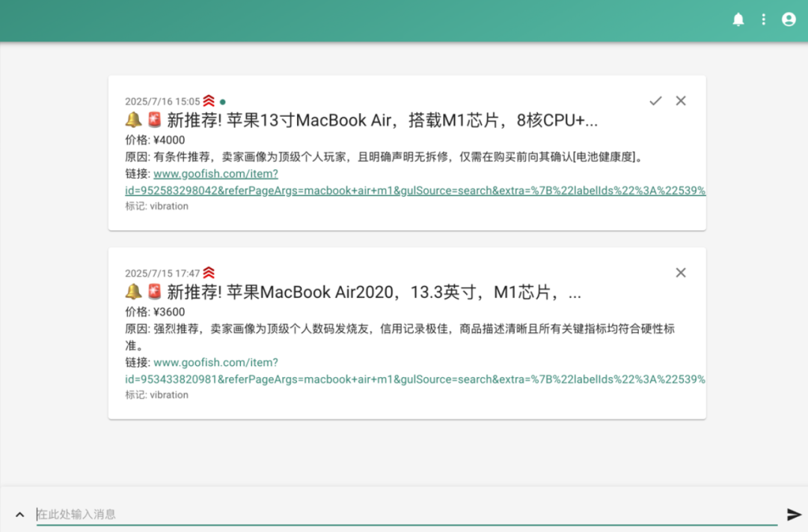Click the priority icon beside 2025/7/15 17:47
This screenshot has width=808, height=532.
(x=209, y=272)
